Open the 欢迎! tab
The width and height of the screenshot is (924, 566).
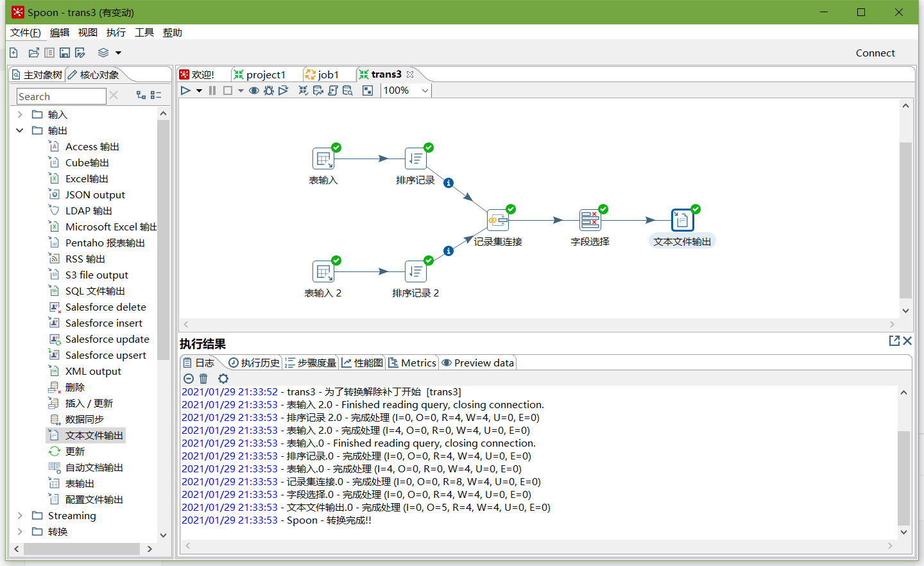click(x=197, y=75)
